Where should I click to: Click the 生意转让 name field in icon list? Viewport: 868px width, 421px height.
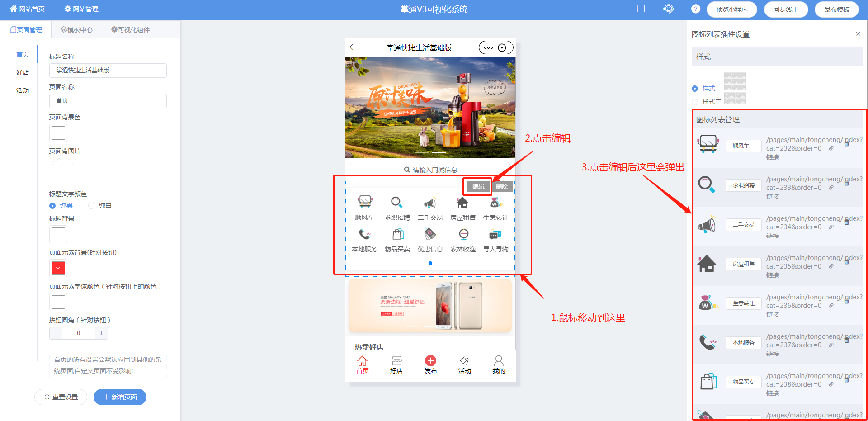pyautogui.click(x=743, y=303)
